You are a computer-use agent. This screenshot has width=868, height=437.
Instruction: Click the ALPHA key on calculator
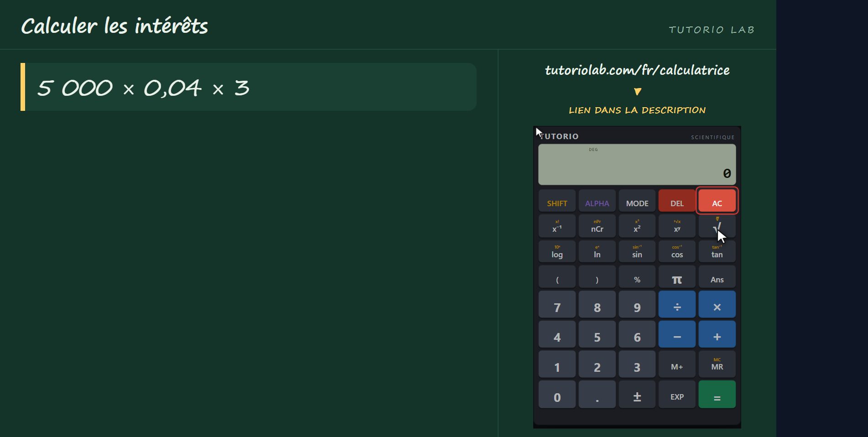coord(597,201)
